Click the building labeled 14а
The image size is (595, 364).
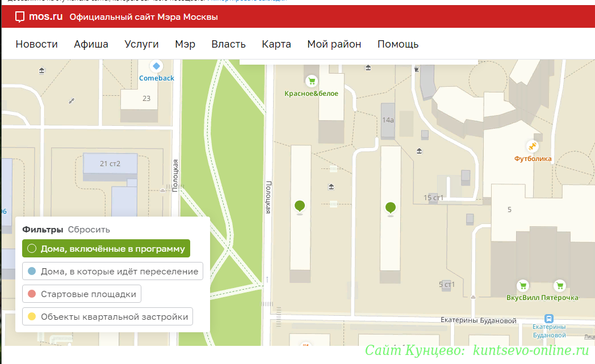[388, 120]
